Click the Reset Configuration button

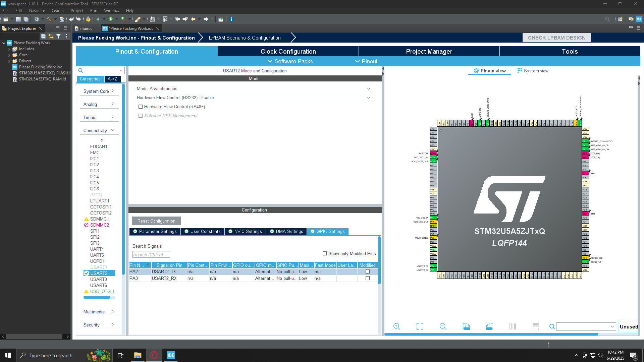(x=156, y=221)
